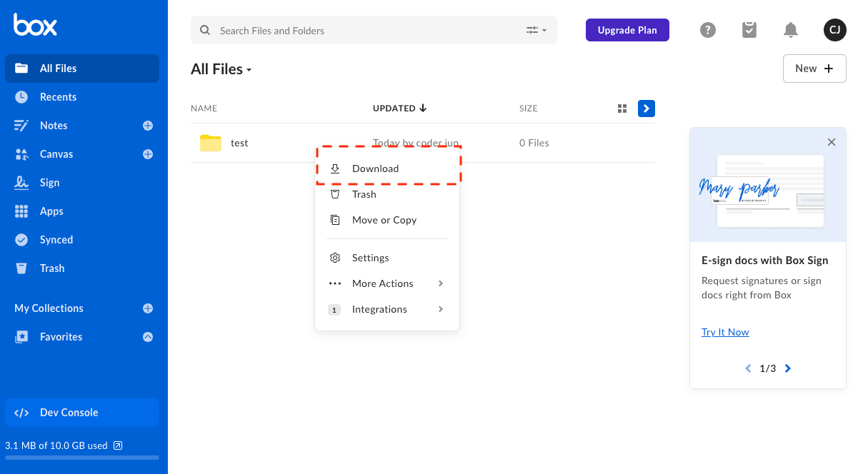Viewport: 868px width, 474px height.
Task: Open search filter options dropdown
Action: point(536,31)
